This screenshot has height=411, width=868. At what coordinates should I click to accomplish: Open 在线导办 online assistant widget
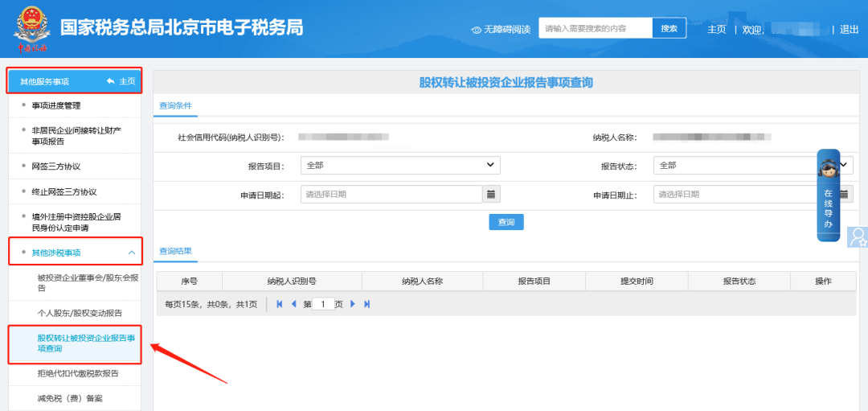click(828, 195)
